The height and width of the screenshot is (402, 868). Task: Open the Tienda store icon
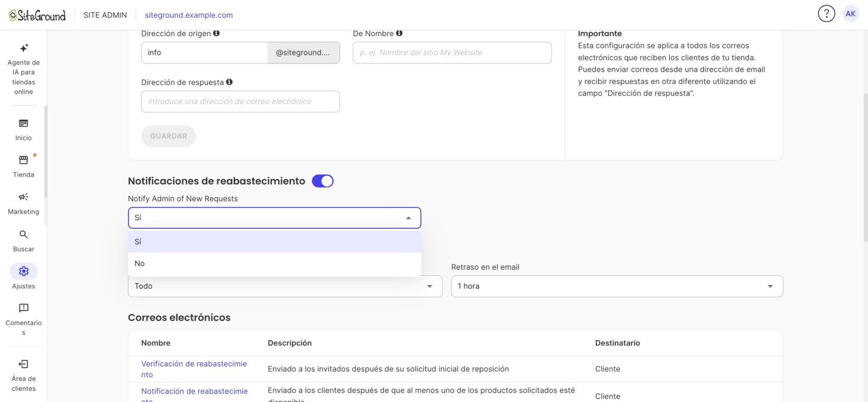[24, 160]
